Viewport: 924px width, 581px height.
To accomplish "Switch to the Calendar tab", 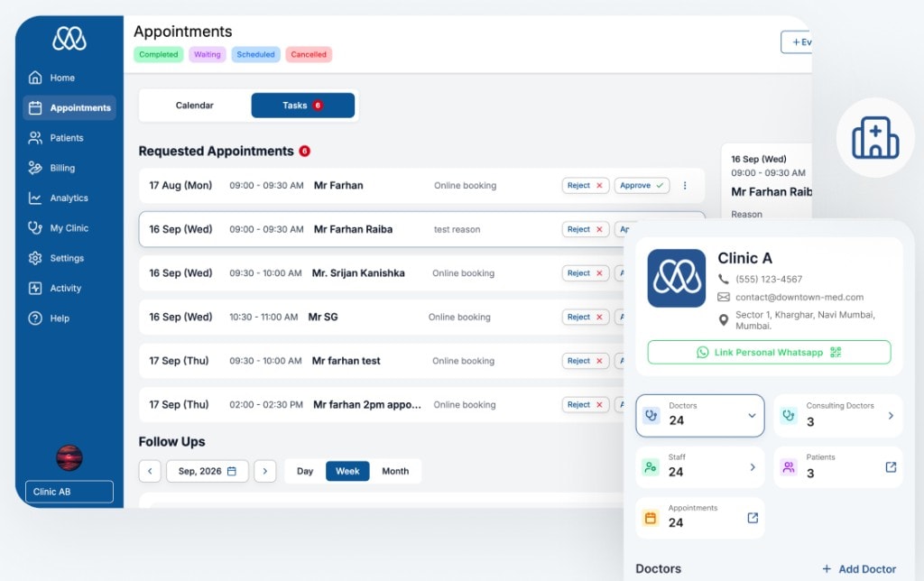I will (195, 106).
